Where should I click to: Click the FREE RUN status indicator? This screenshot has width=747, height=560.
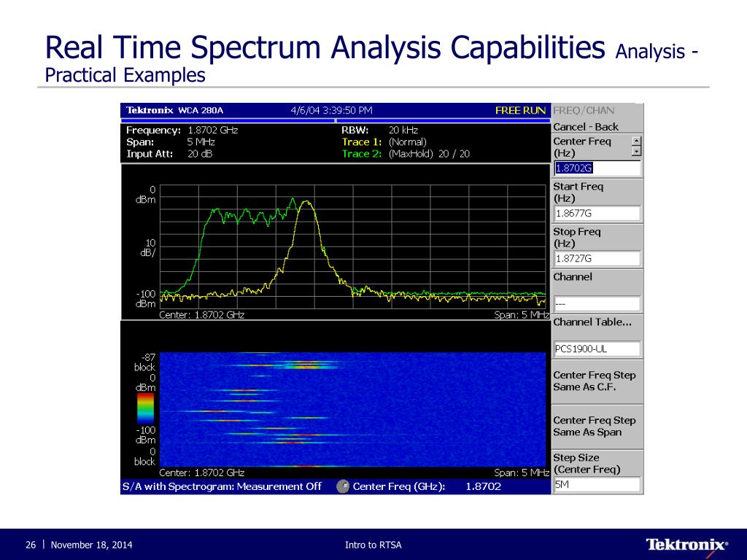point(520,111)
